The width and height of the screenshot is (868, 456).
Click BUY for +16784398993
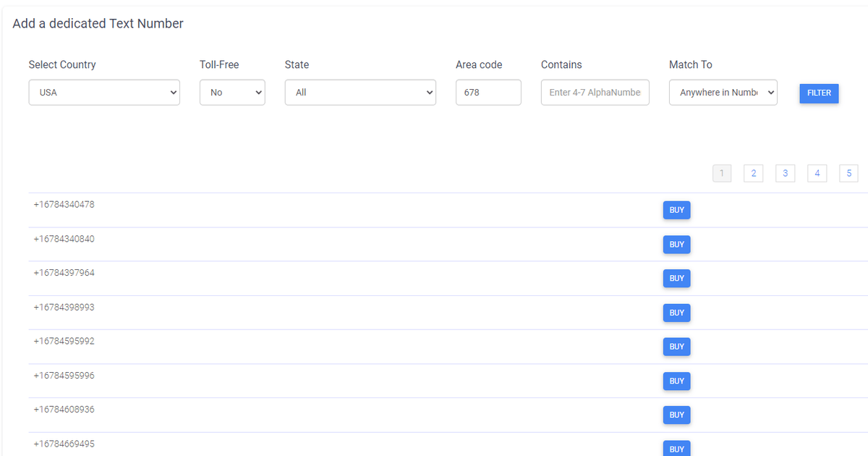[676, 313]
